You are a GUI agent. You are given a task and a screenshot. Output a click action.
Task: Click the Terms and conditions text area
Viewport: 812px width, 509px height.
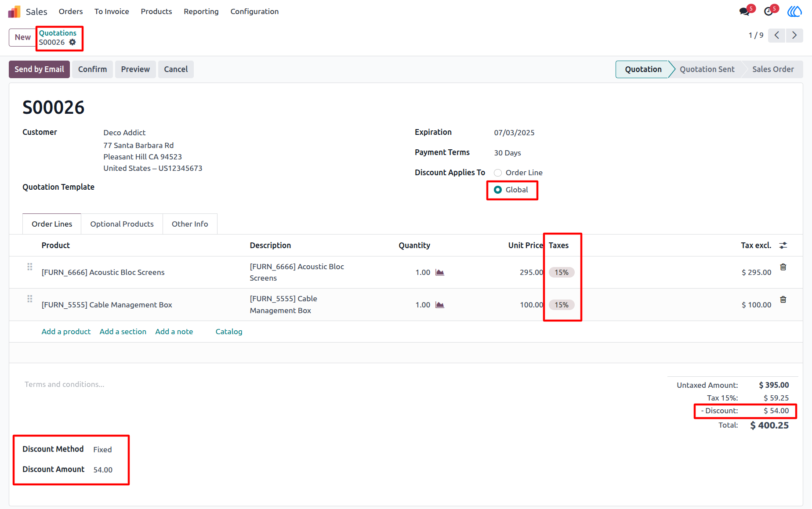coord(65,384)
